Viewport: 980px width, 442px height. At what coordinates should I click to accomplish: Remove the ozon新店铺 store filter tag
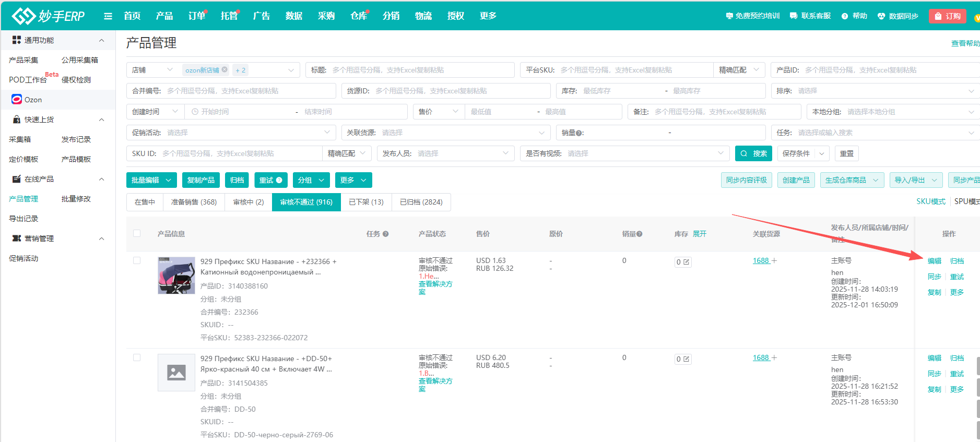tap(225, 69)
